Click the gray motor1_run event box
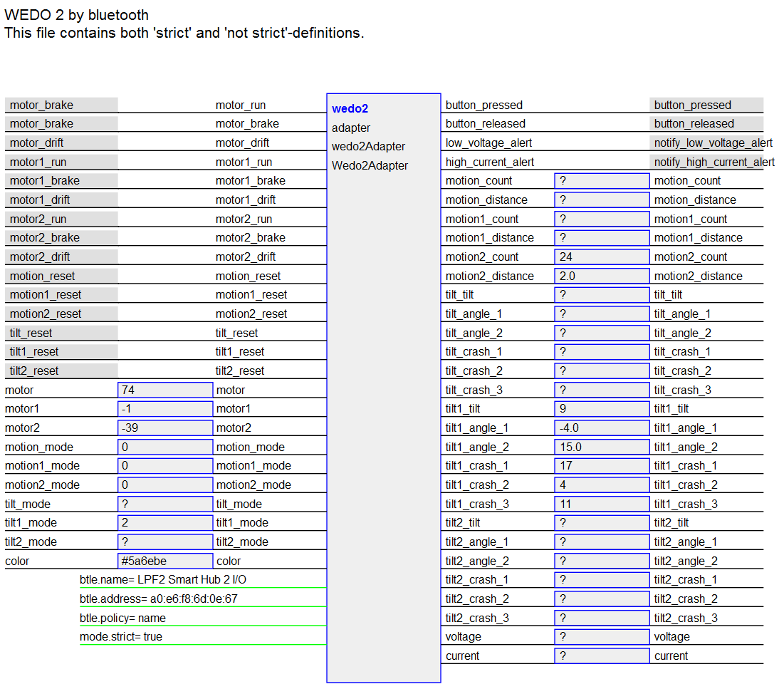This screenshot has width=784, height=689. [61, 162]
